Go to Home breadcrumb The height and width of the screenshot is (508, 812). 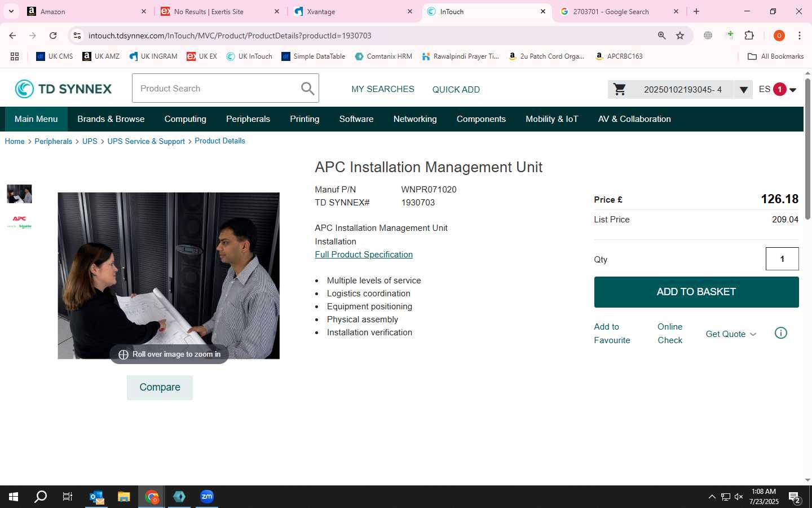point(15,141)
